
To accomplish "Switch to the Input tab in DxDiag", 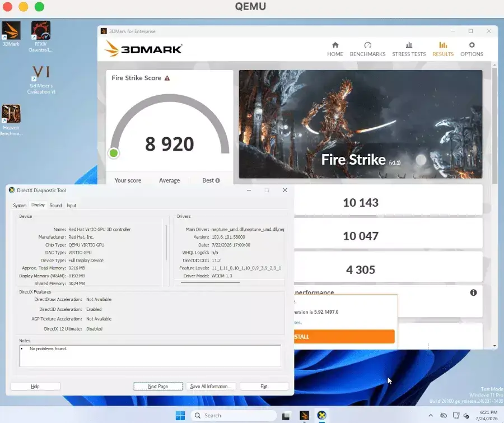I will [x=71, y=205].
